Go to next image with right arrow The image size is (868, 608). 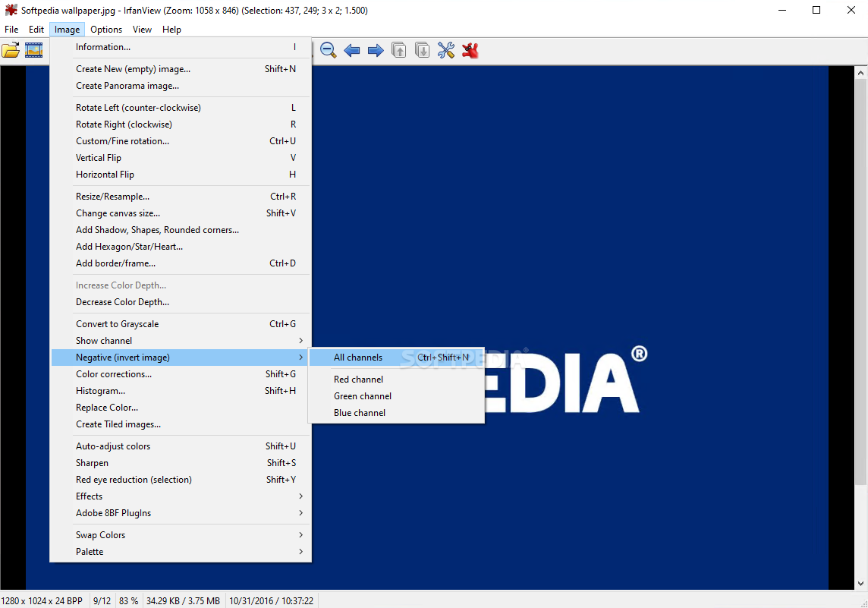tap(376, 51)
